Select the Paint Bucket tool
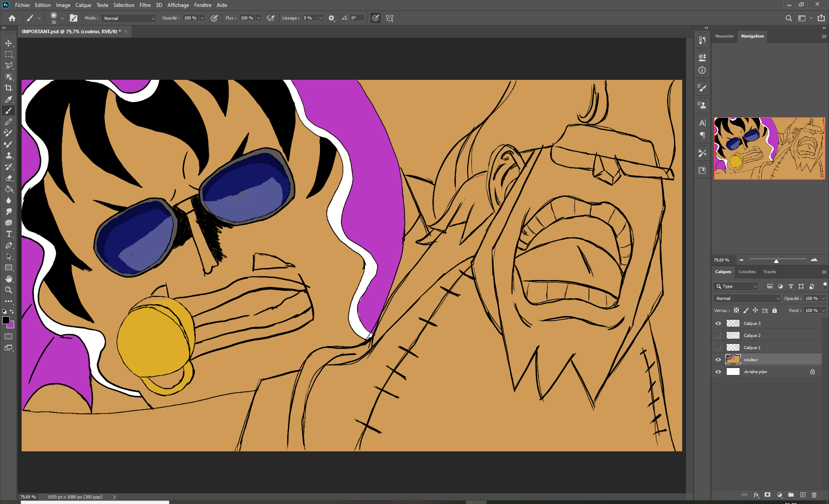Image resolution: width=829 pixels, height=504 pixels. (x=9, y=189)
